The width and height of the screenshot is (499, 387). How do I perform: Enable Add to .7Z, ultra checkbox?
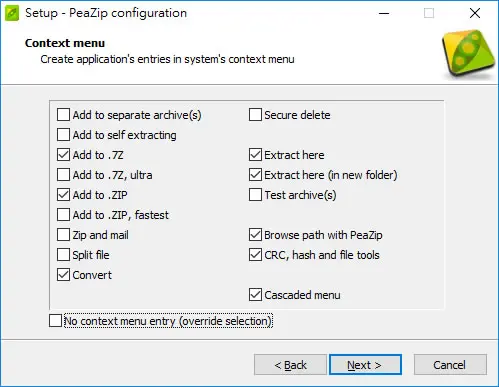pyautogui.click(x=63, y=175)
